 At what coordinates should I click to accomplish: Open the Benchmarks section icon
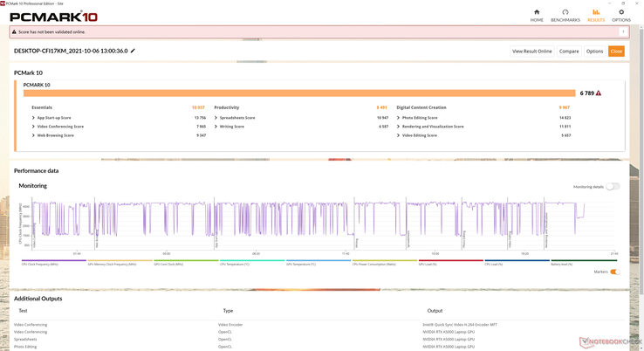[565, 13]
